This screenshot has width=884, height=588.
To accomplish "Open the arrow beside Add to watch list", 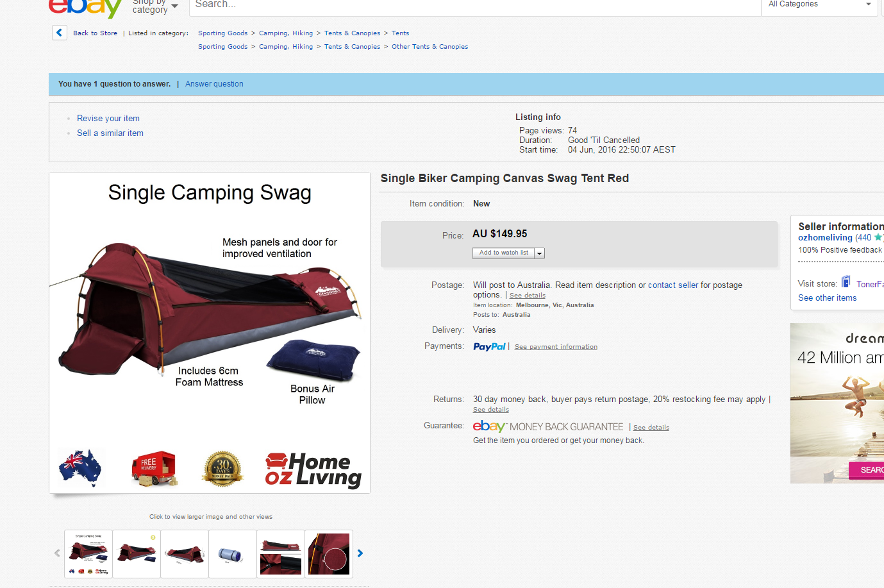I will pos(540,253).
